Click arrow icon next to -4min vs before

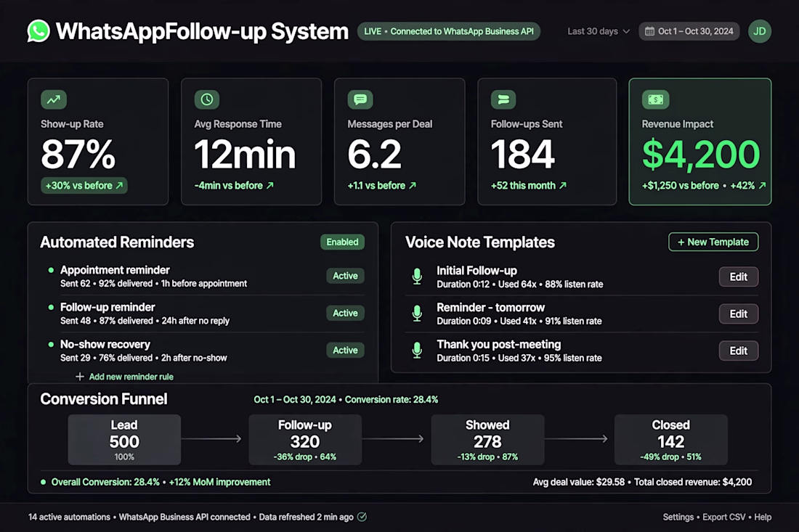[x=270, y=185]
